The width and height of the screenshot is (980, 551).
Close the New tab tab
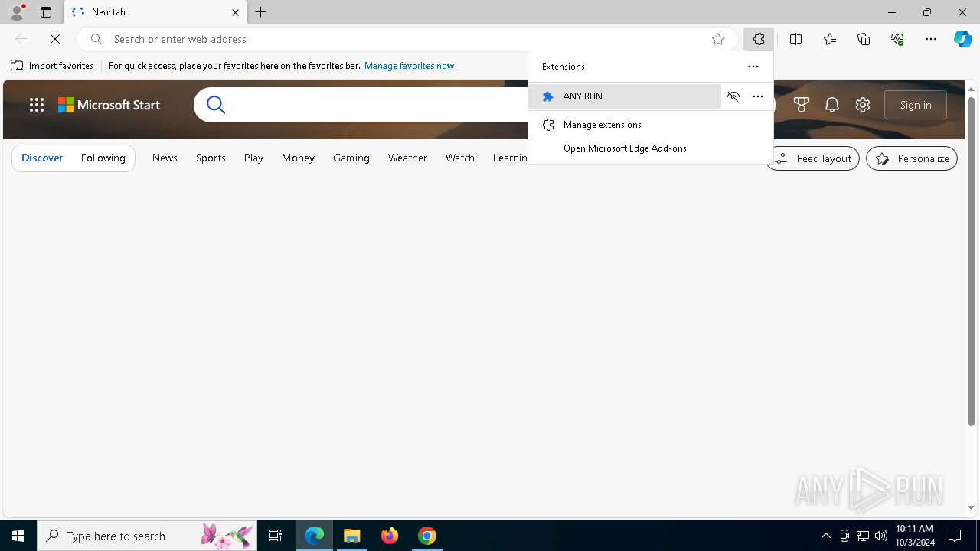[235, 12]
